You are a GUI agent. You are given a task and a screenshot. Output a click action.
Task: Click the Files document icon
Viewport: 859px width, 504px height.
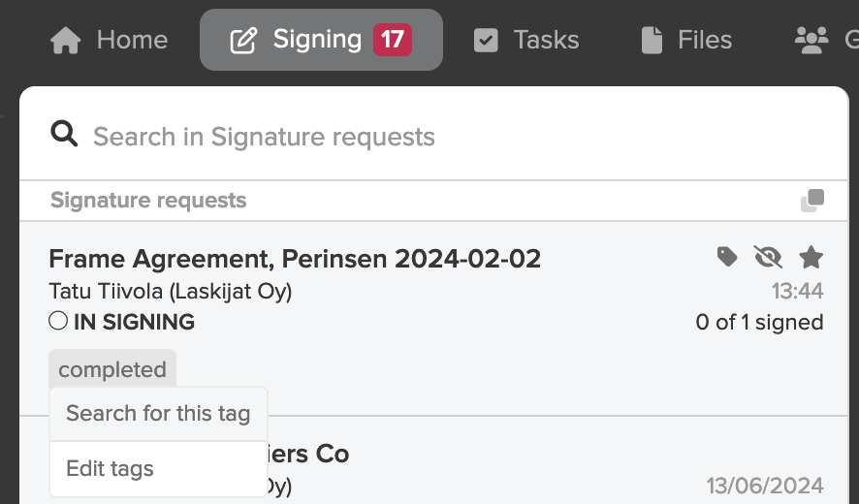tap(652, 41)
